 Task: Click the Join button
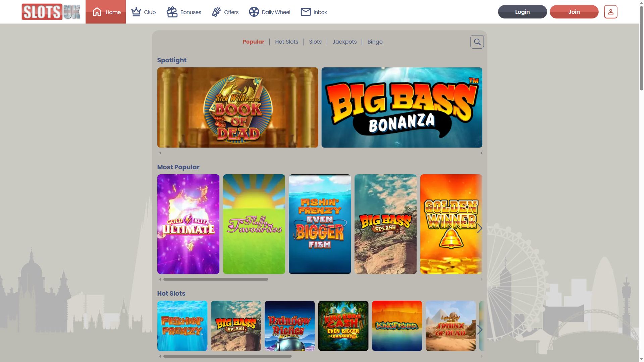(x=574, y=12)
